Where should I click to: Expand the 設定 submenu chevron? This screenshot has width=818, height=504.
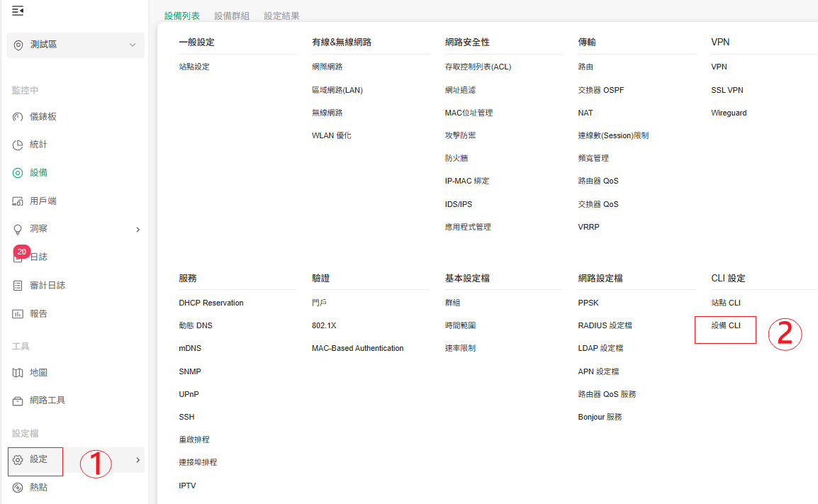click(138, 460)
